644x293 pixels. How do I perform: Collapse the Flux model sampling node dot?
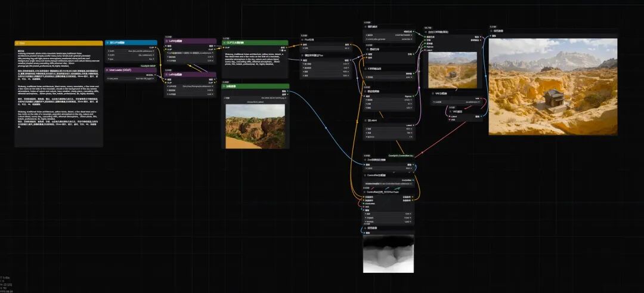click(x=303, y=55)
